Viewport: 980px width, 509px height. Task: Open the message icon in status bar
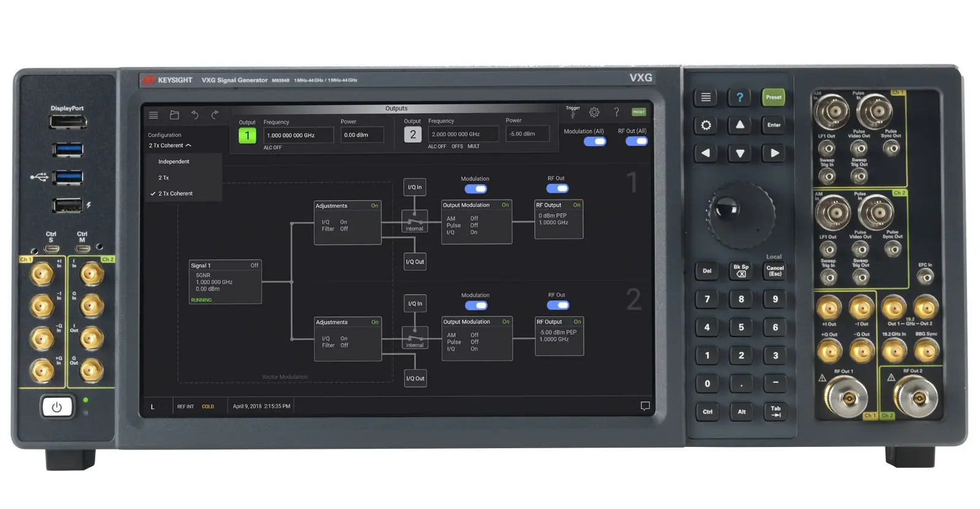[x=645, y=406]
